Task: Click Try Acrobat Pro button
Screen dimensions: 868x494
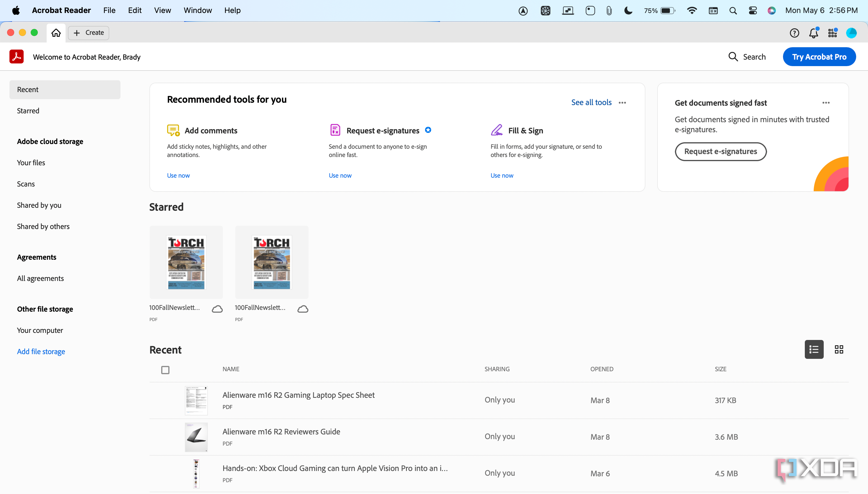Action: tap(819, 57)
